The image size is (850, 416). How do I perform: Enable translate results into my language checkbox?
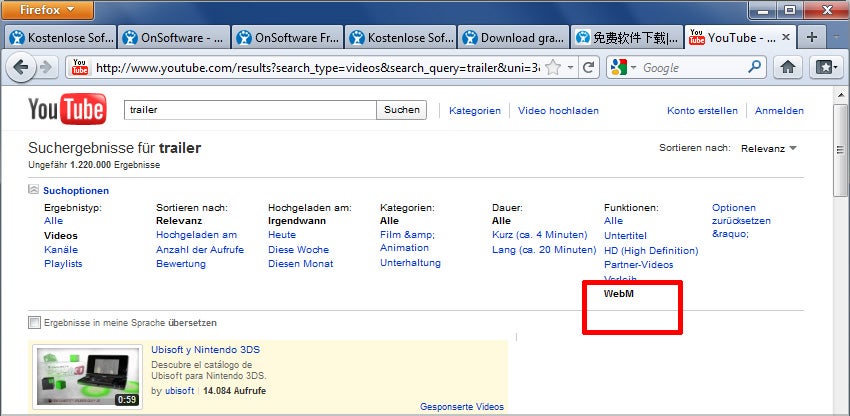[x=35, y=323]
